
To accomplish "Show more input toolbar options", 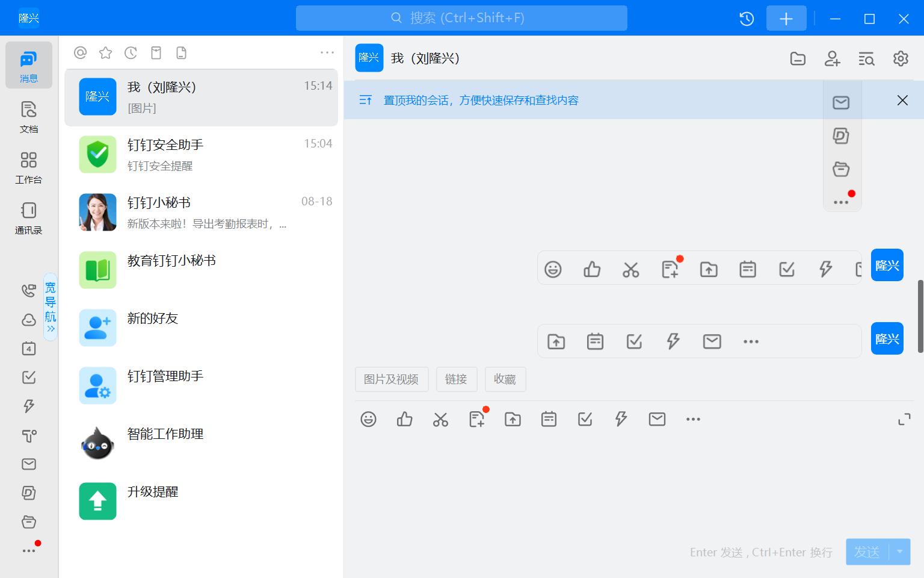I will pyautogui.click(x=693, y=419).
